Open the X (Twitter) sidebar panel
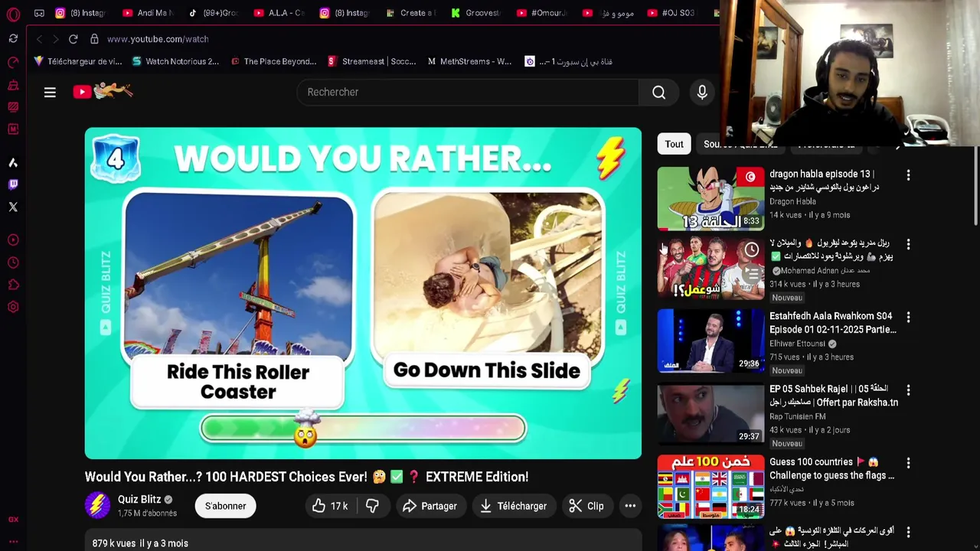 coord(13,207)
